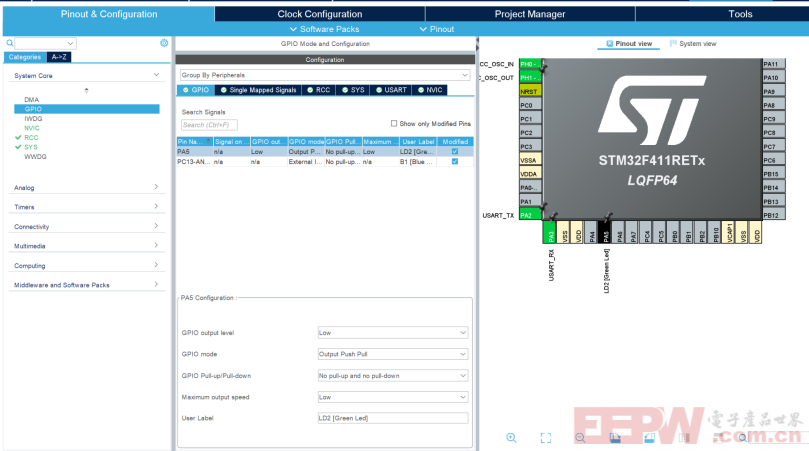Sort by User Label column header
The image size is (809, 451).
[x=418, y=141]
